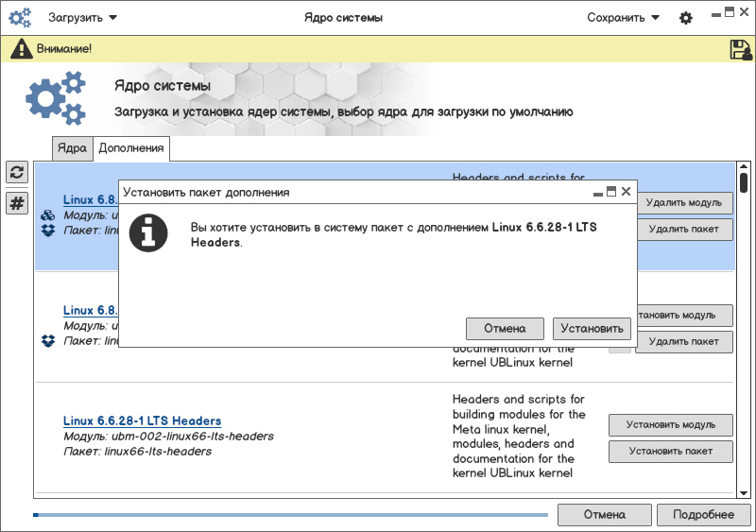Image resolution: width=756 pixels, height=532 pixels.
Task: Click the refresh icon in left sidebar
Action: (x=17, y=172)
